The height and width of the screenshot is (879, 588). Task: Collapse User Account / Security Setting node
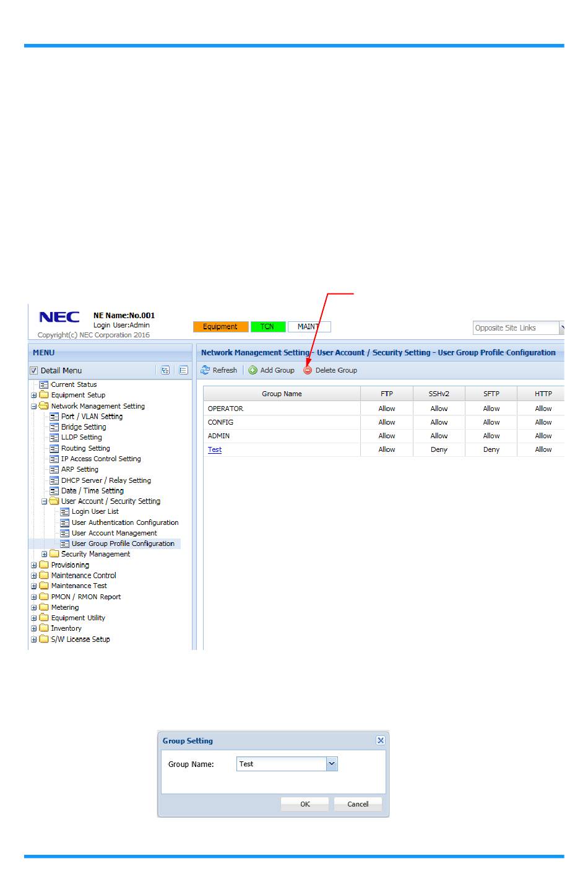click(45, 502)
